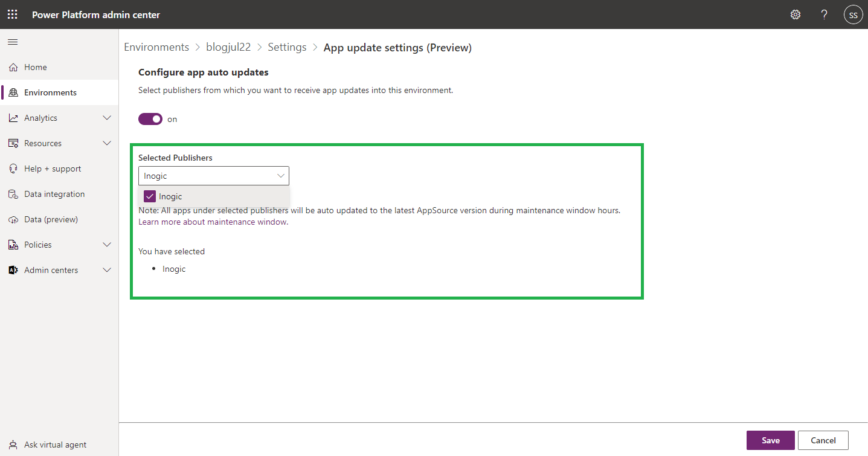Click the Ask virtual agent icon
Image resolution: width=868 pixels, height=456 pixels.
pos(13,445)
